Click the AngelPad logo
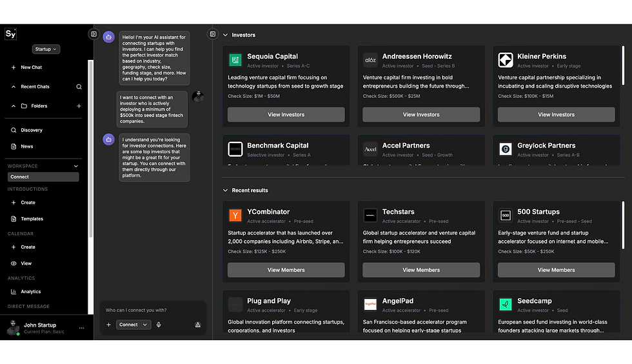 (x=370, y=304)
